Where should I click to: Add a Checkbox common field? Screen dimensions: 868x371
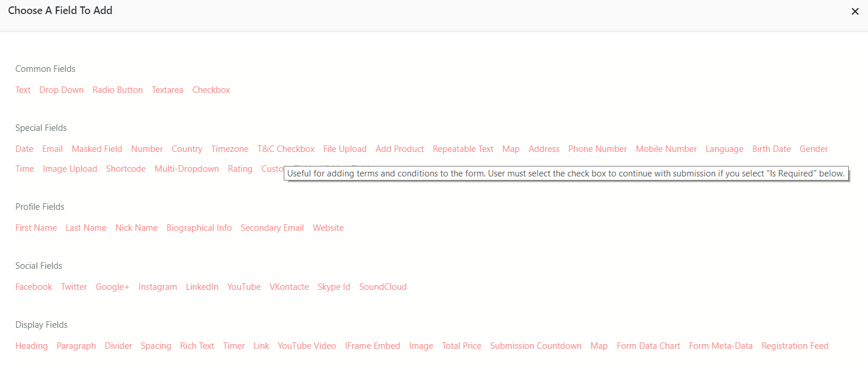(211, 90)
